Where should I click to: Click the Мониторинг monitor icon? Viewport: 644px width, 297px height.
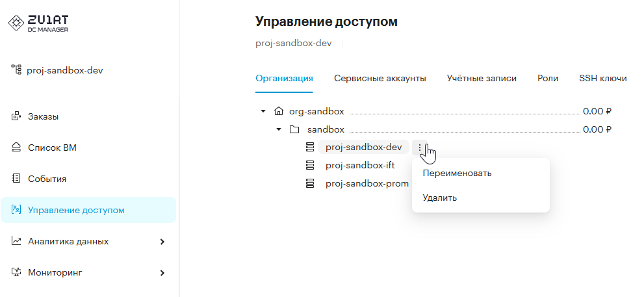(x=16, y=272)
